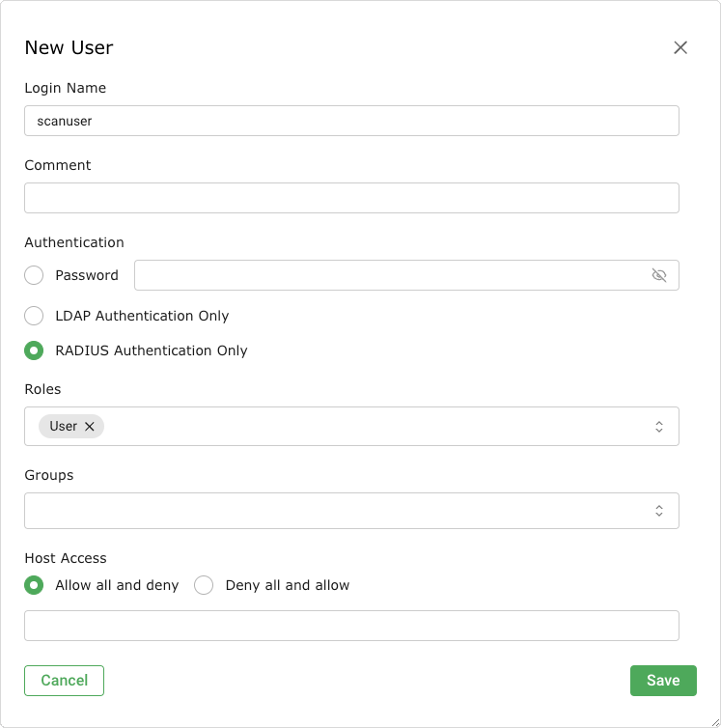Cancel the new user creation
This screenshot has height=728, width=721.
pos(64,680)
